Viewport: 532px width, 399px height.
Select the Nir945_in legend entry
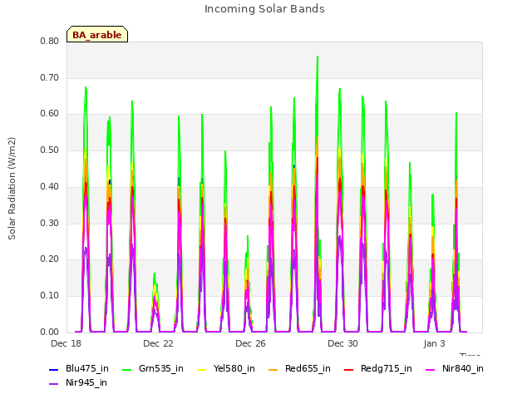click(78, 383)
